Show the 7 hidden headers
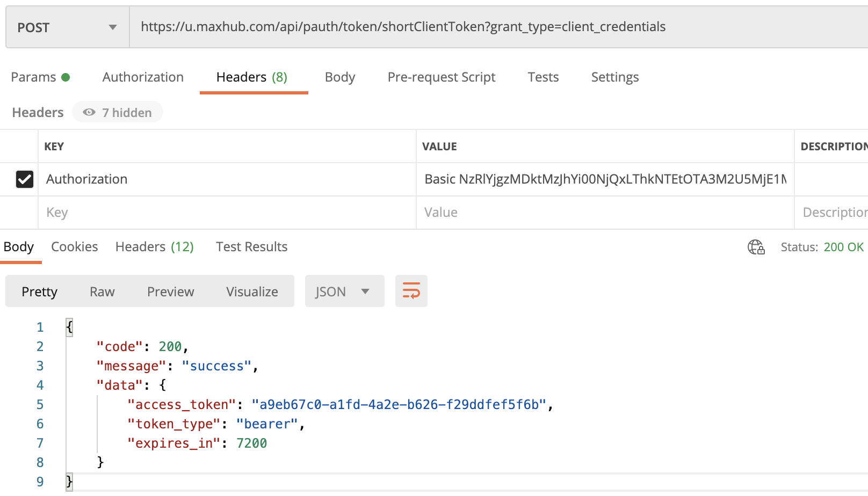The height and width of the screenshot is (496, 868). (x=118, y=113)
